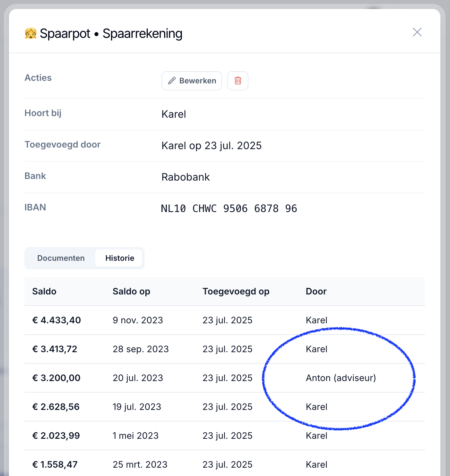Click the Saldo column header
The width and height of the screenshot is (450, 476).
click(44, 291)
